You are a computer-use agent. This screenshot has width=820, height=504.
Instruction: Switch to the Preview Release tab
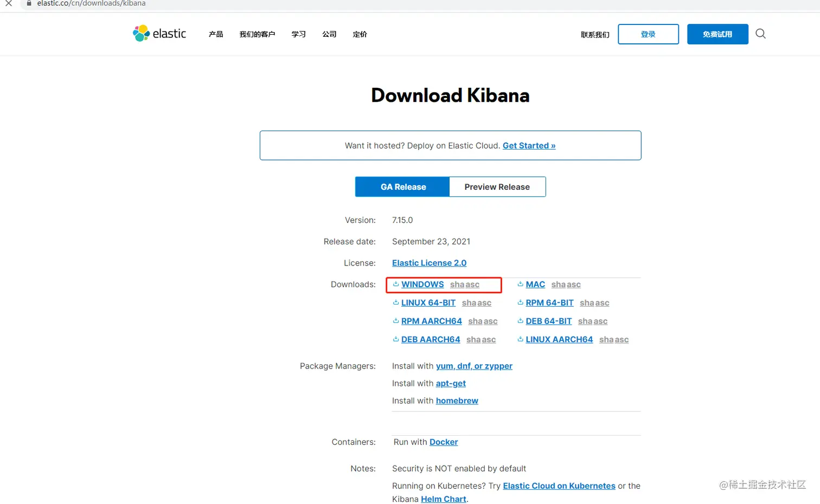[x=497, y=187]
